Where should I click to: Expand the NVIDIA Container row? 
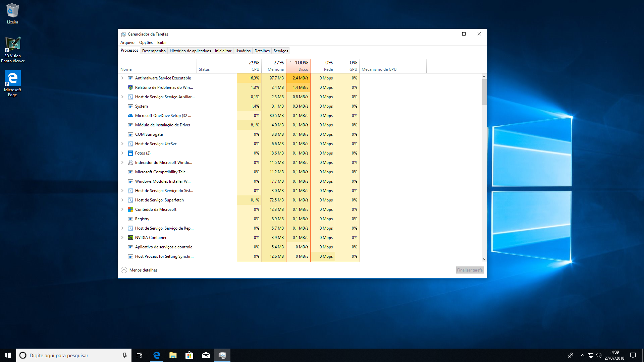122,238
